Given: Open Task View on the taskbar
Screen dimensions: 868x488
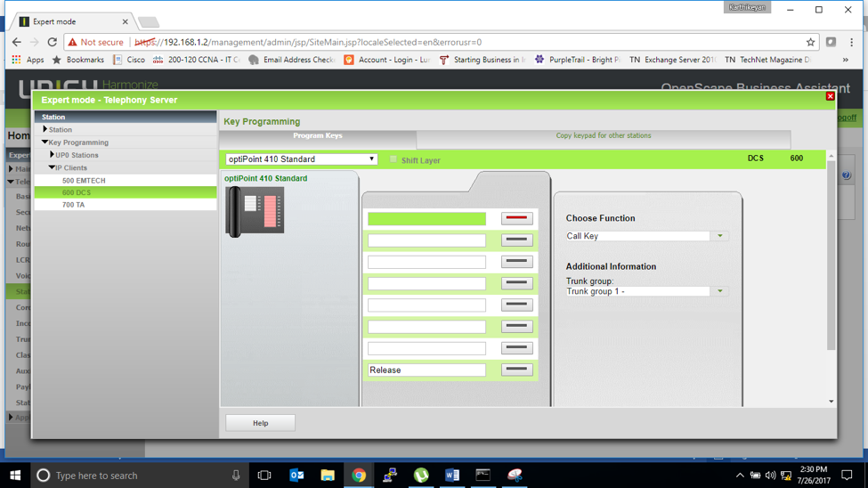Looking at the screenshot, I should 264,476.
